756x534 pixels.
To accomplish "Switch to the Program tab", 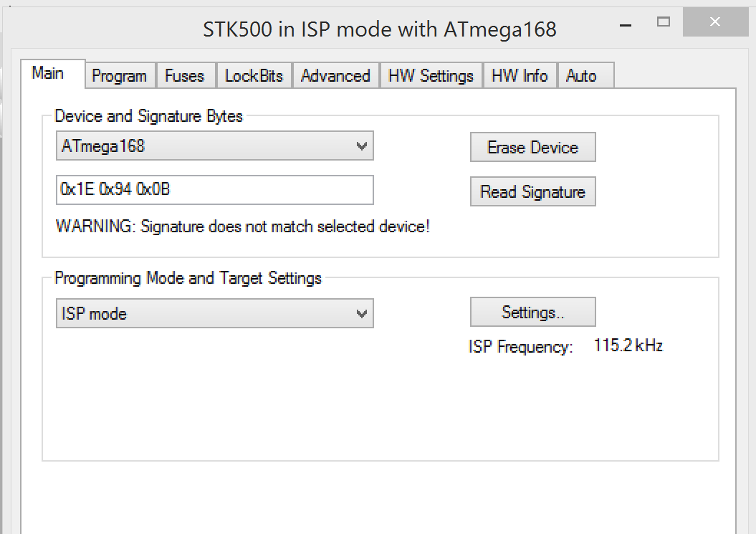I will click(x=120, y=76).
